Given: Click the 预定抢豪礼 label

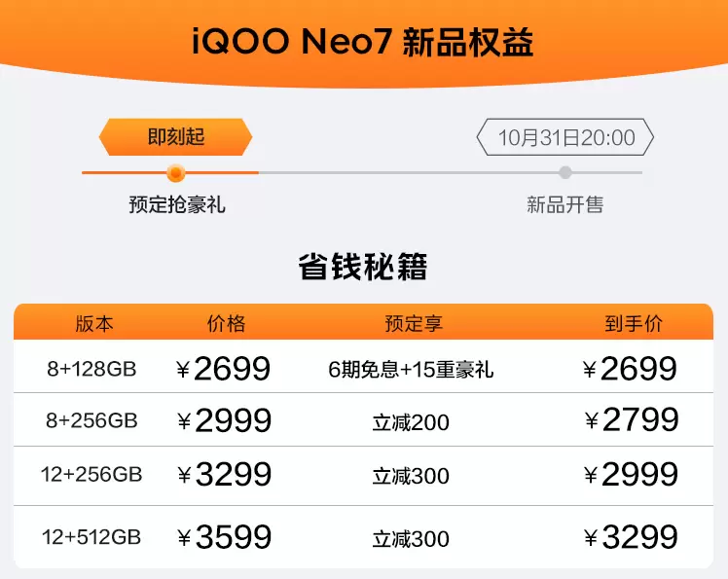Looking at the screenshot, I should pos(176,205).
